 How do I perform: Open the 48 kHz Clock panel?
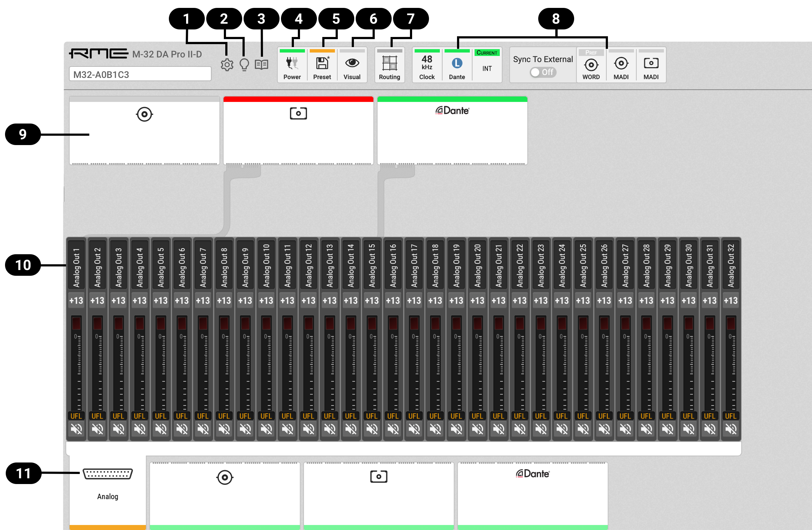427,65
